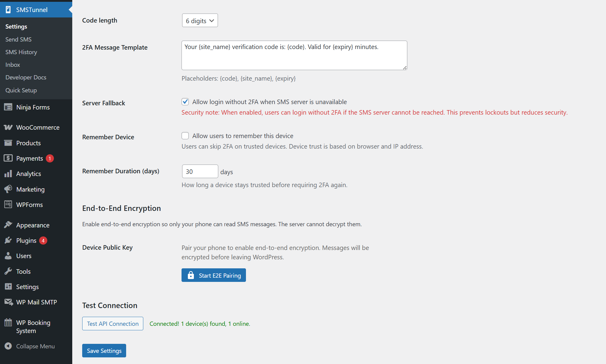Screen dimensions: 606x364
Task: Click the WP Booking System calendar icon
Action: (x=8, y=322)
